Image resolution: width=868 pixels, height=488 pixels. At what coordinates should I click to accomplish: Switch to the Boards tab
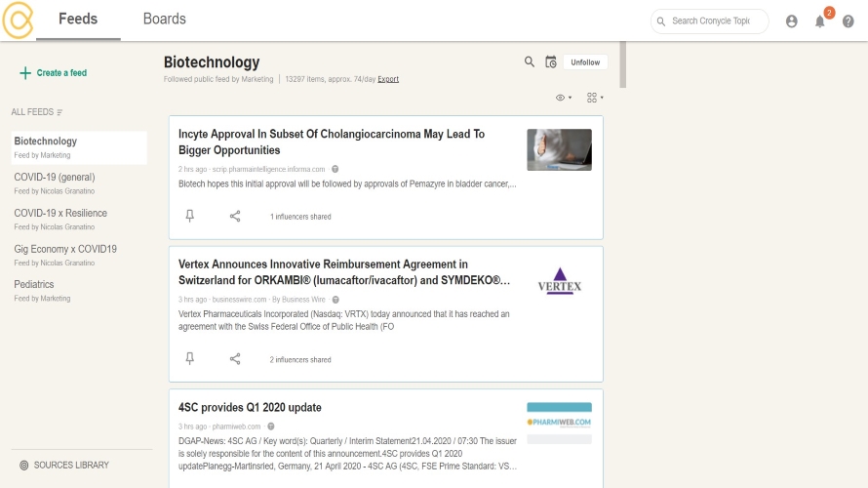(x=165, y=19)
